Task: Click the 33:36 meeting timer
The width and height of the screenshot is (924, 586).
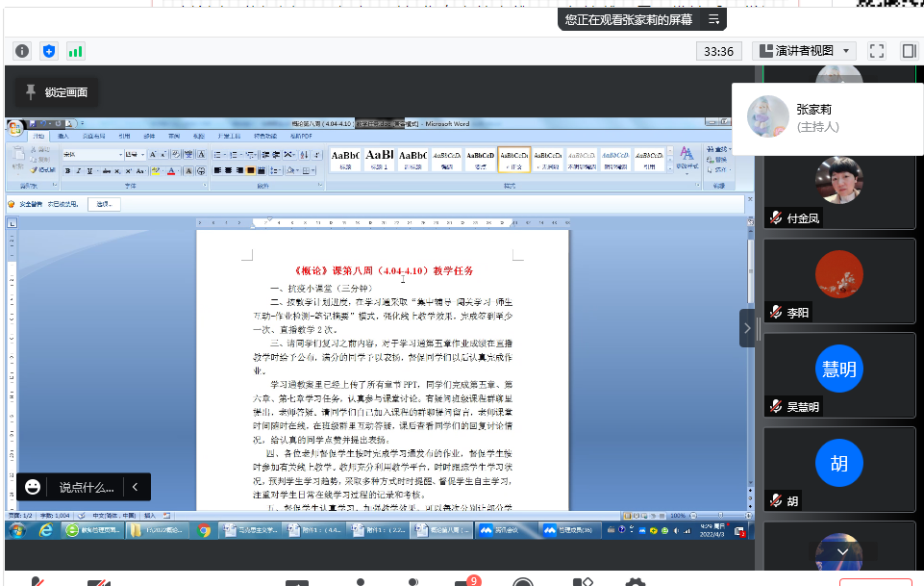Action: (719, 51)
